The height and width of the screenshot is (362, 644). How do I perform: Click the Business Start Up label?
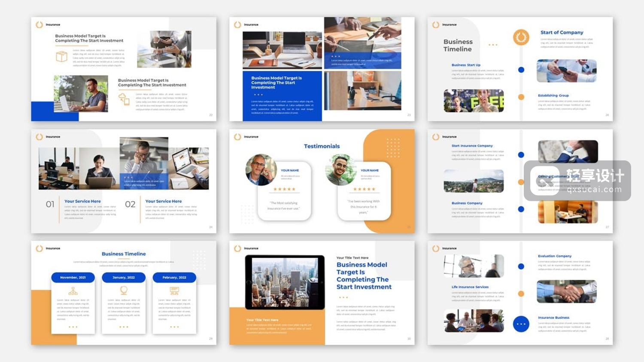[466, 65]
